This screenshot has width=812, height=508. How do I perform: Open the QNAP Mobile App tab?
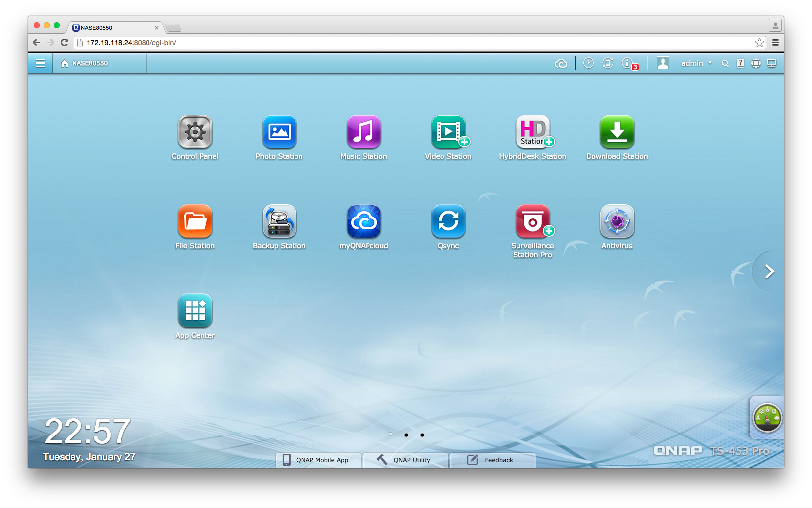318,460
